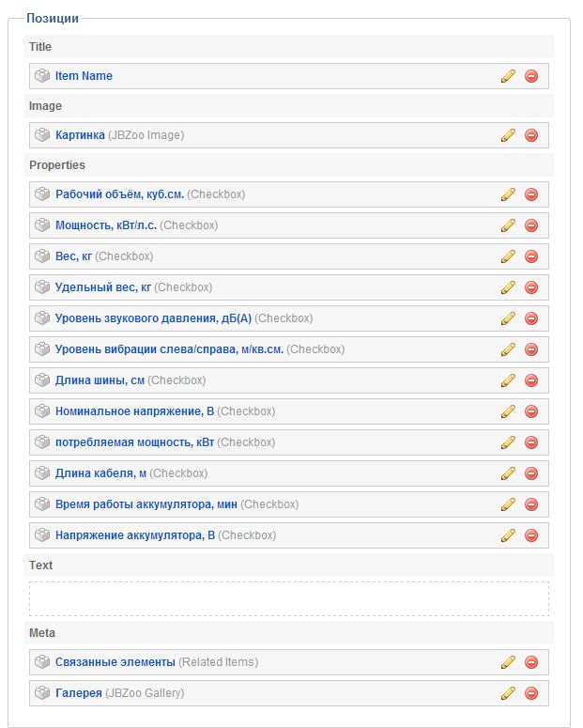The image size is (583, 728).
Task: Remove the Галерея JBZoo Gallery element
Action: coord(531,693)
